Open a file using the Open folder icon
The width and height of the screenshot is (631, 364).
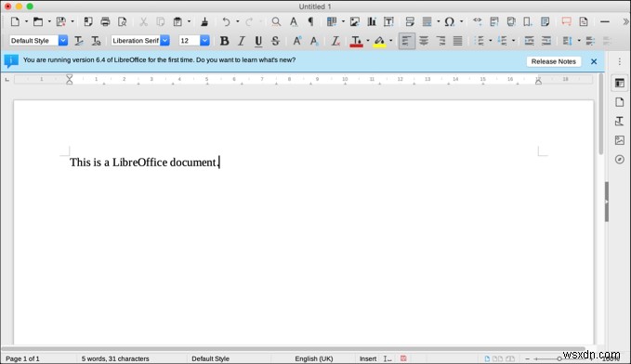pyautogui.click(x=38, y=21)
